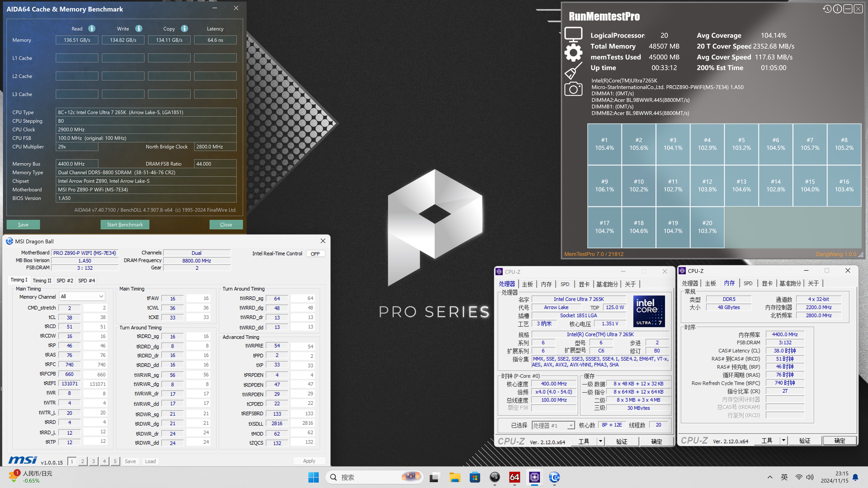This screenshot has height=488, width=868.
Task: Expand the tools dropdown arrow in memory CPU-Z
Action: [x=783, y=441]
